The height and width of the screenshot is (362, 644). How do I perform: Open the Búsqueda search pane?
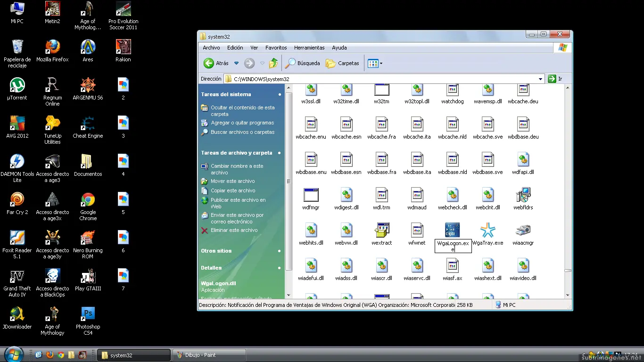(303, 63)
